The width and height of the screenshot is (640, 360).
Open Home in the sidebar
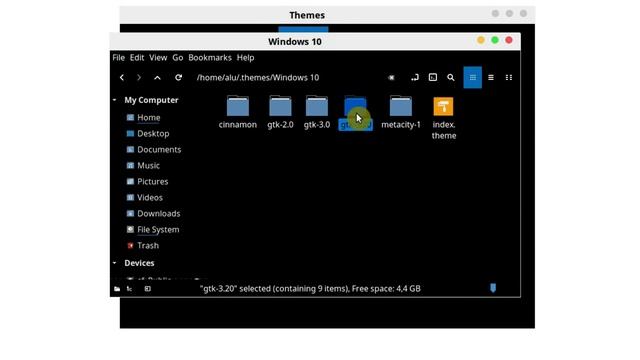149,118
